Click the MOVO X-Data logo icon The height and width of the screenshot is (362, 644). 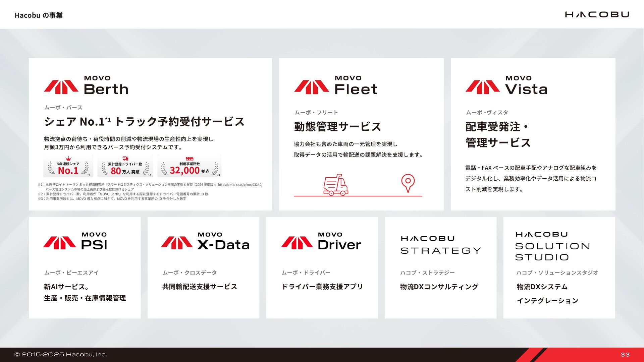176,243
